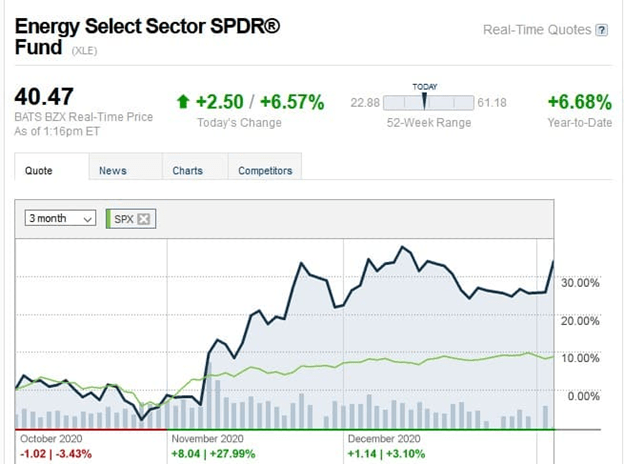The width and height of the screenshot is (624, 464).
Task: Click the October 2020 month label
Action: click(49, 439)
